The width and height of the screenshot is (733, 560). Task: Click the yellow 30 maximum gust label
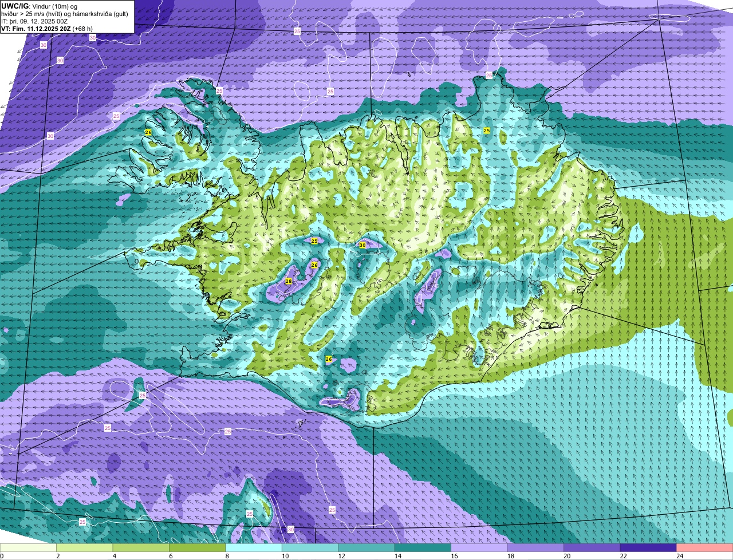point(362,245)
